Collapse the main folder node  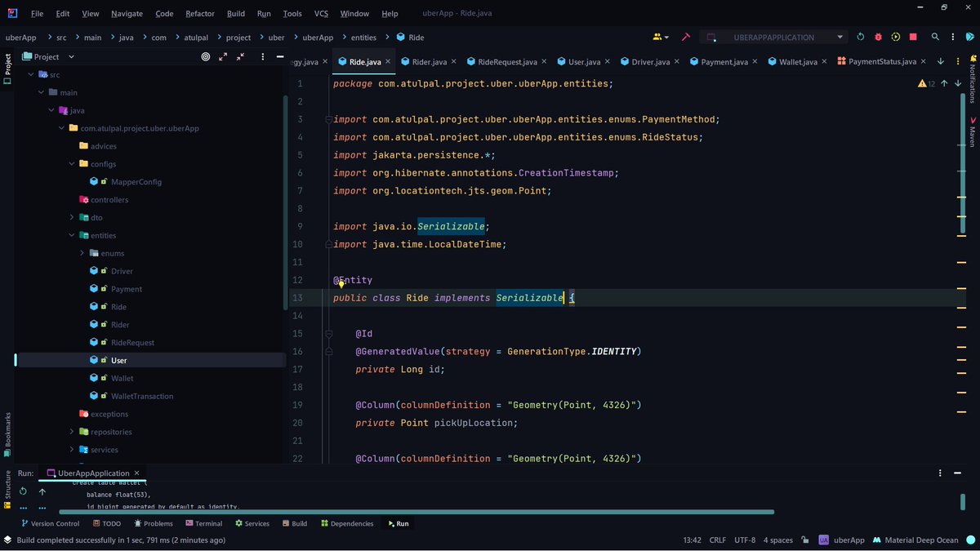coord(41,92)
